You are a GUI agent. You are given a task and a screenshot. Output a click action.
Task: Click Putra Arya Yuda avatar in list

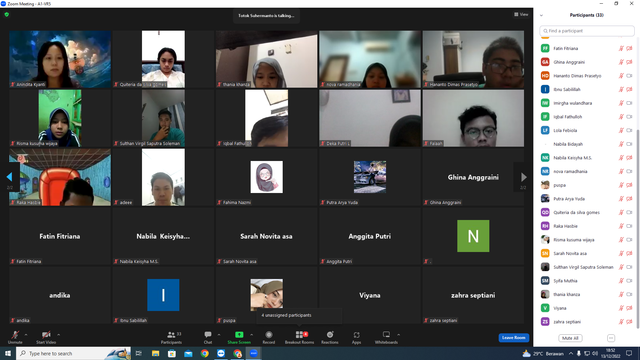[545, 198]
